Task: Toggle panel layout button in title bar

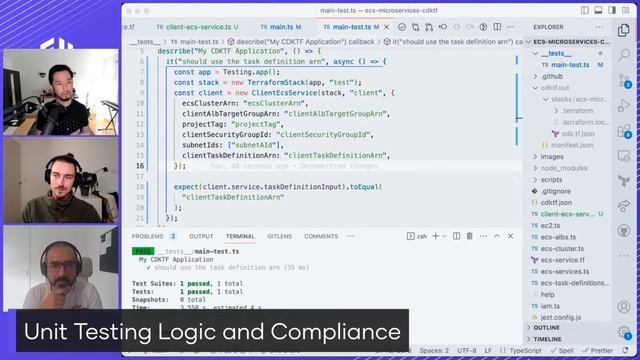Action: click(x=598, y=10)
